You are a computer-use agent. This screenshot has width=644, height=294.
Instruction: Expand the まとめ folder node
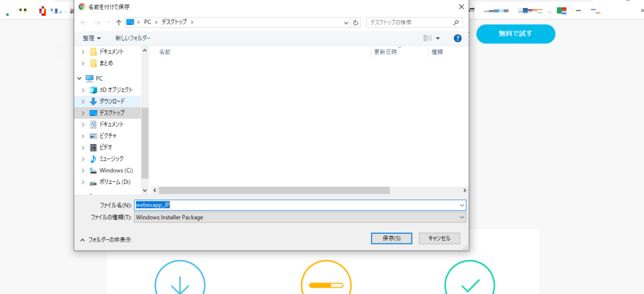[x=84, y=64]
